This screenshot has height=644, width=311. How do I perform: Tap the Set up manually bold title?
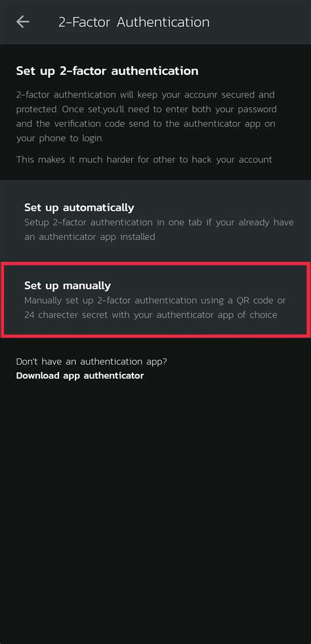pyautogui.click(x=68, y=285)
